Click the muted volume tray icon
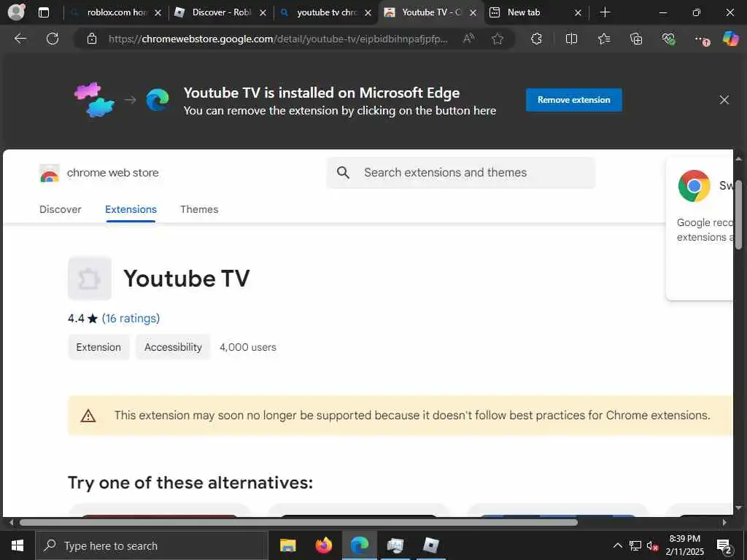Screen dimensions: 747x560 (x=652, y=545)
